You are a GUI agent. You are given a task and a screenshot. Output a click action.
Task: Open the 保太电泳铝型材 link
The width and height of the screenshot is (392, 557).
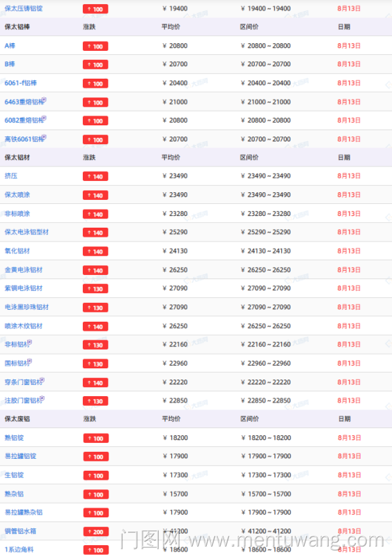(26, 232)
